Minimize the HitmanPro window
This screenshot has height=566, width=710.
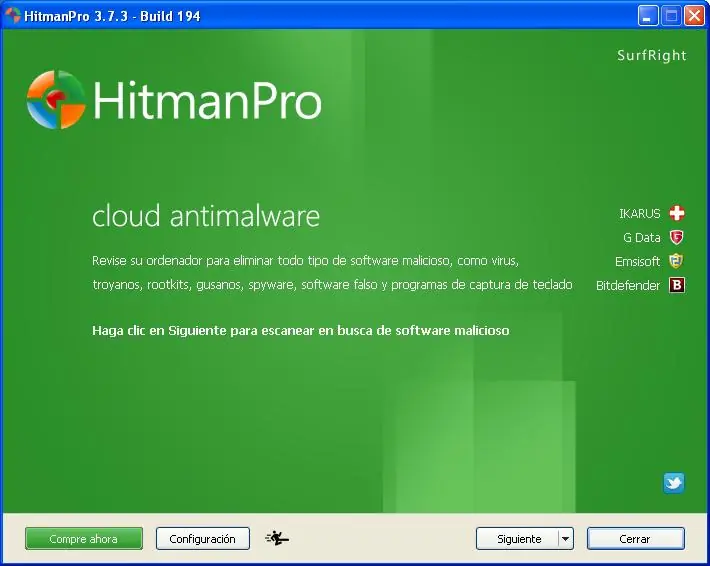point(648,16)
